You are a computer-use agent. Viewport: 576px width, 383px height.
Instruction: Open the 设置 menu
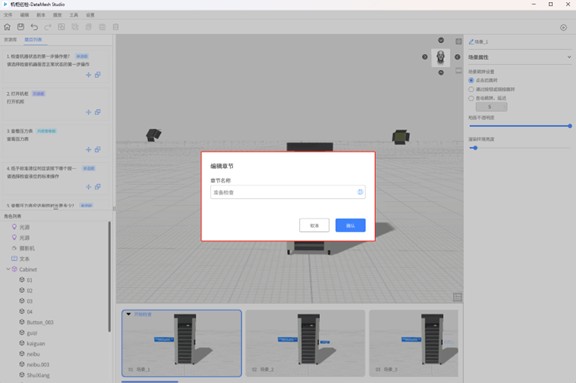tap(90, 15)
